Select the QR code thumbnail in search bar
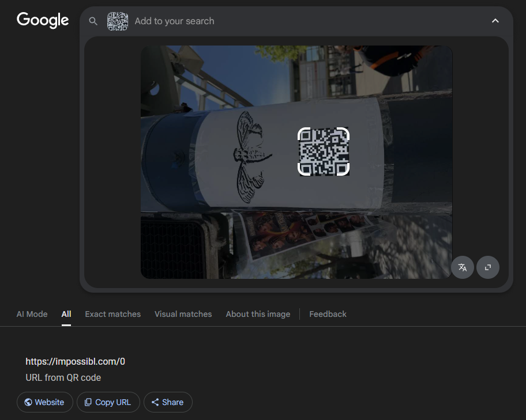 [x=118, y=21]
